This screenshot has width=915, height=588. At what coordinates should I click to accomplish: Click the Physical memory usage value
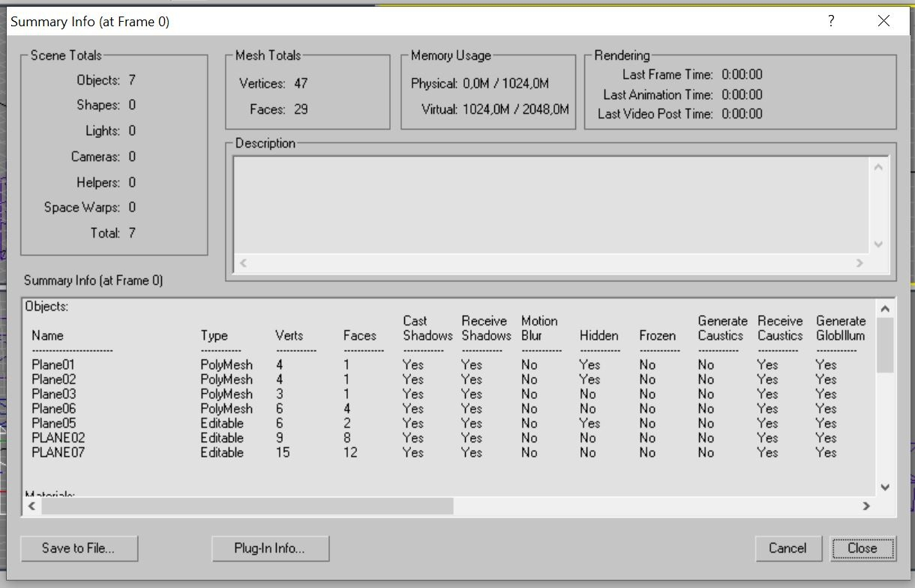pyautogui.click(x=506, y=83)
